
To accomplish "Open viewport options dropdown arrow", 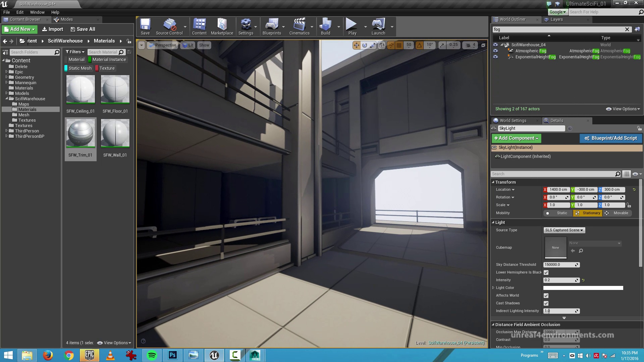I will (142, 45).
